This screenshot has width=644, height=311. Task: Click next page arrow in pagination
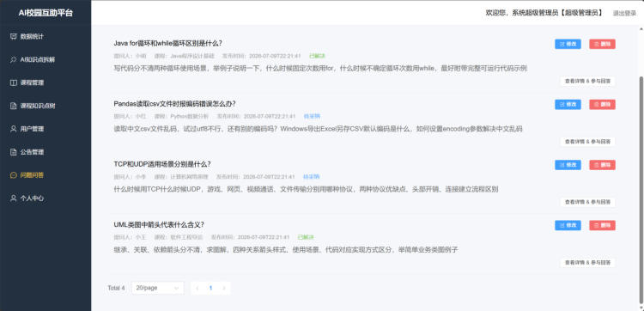[x=224, y=288]
